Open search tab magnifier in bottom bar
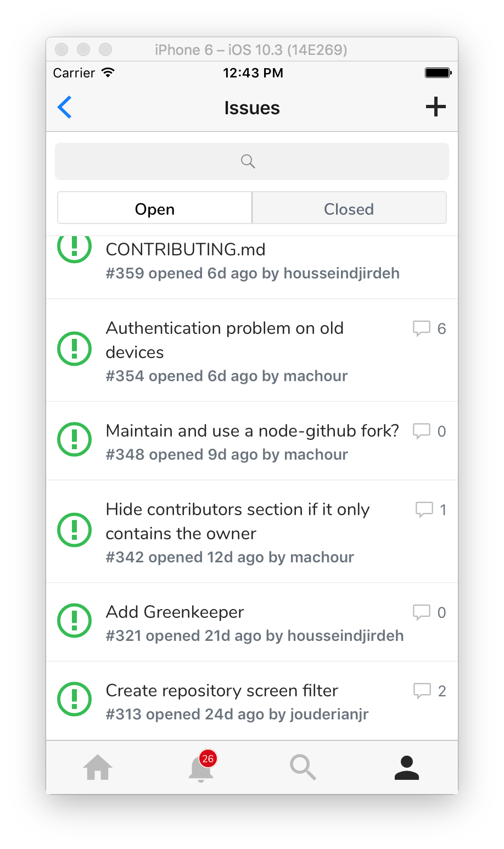This screenshot has height=849, width=504. 303,767
